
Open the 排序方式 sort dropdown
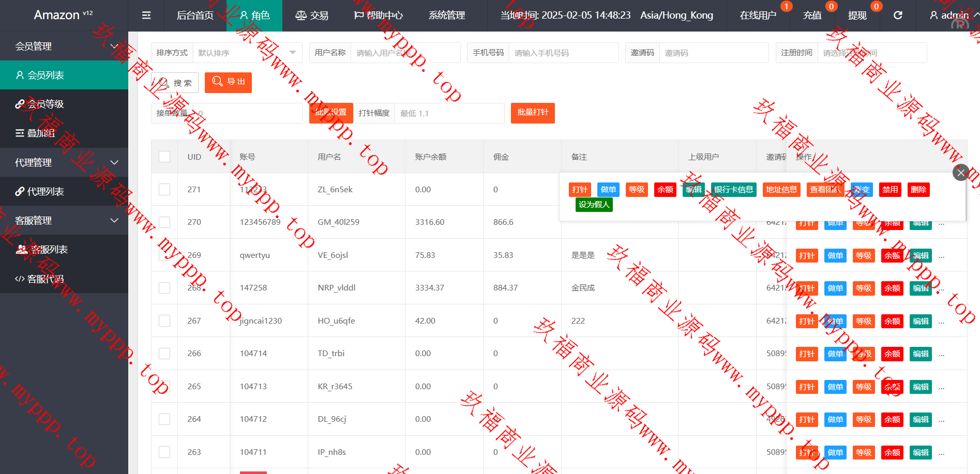[x=247, y=53]
